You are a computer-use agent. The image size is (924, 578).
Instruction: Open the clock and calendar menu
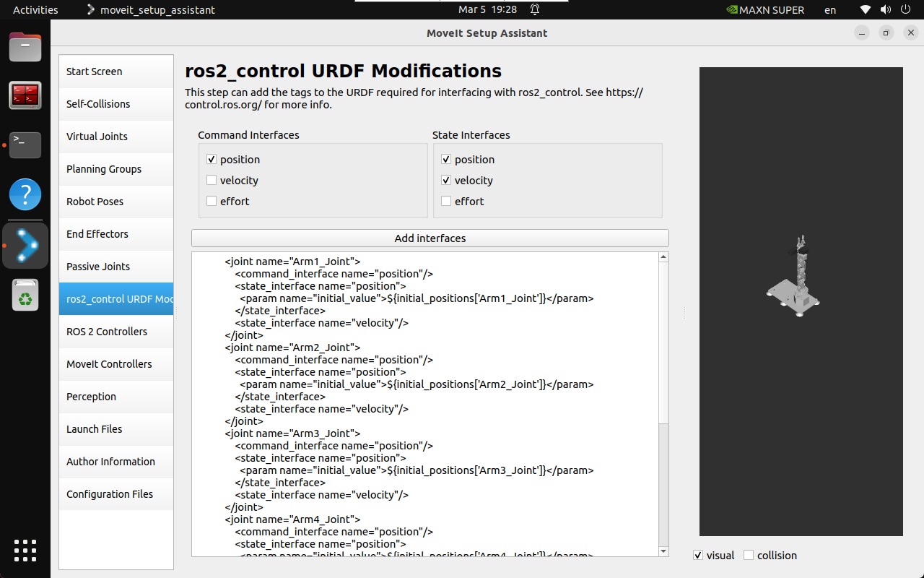pos(488,10)
